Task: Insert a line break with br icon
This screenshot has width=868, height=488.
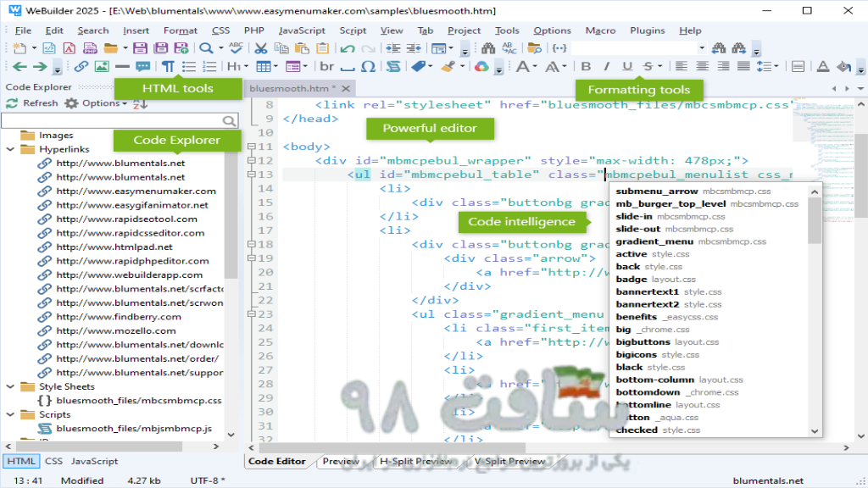Action: (326, 67)
